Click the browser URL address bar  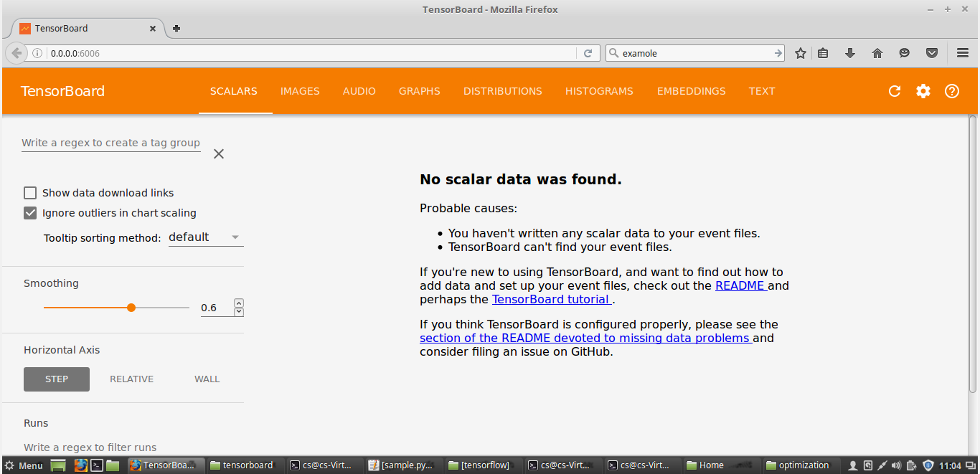coord(312,53)
